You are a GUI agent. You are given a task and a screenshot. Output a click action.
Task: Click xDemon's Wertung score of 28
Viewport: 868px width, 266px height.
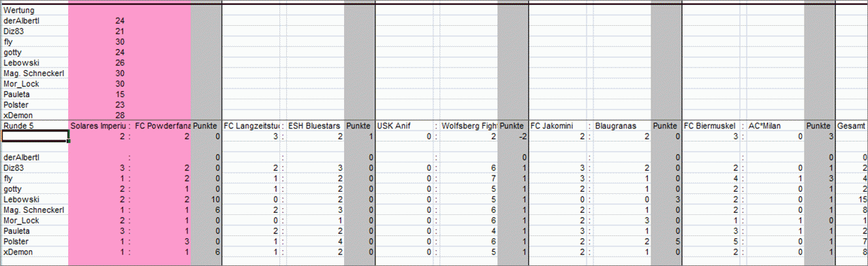pyautogui.click(x=120, y=115)
